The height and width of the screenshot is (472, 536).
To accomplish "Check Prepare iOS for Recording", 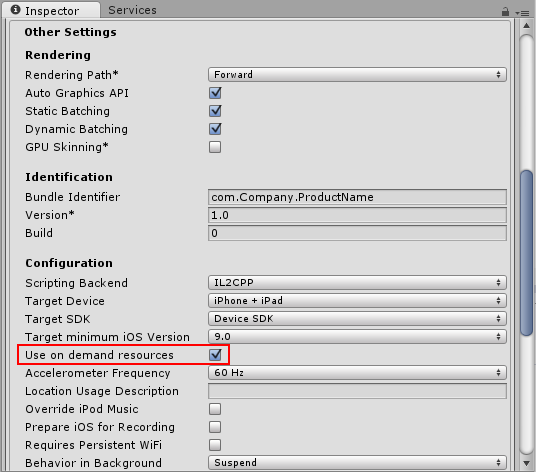I will coord(215,427).
